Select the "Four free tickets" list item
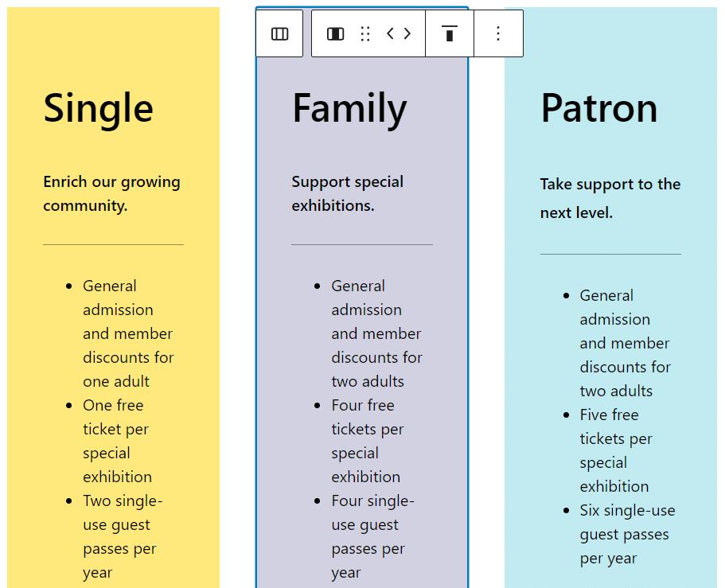The width and height of the screenshot is (725, 588). 367,441
